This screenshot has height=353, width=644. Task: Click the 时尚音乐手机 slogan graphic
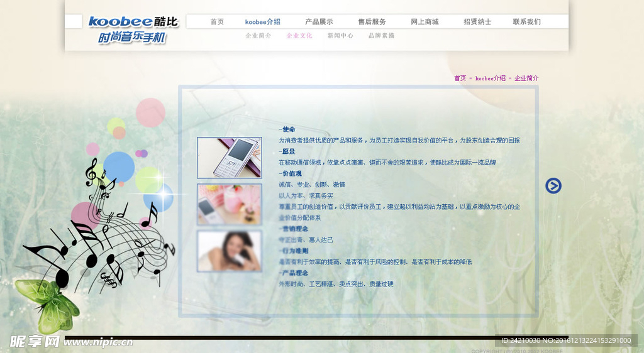click(132, 38)
